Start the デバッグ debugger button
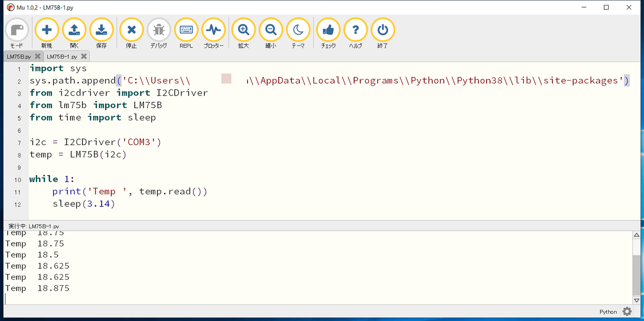The height and width of the screenshot is (321, 644). [159, 33]
